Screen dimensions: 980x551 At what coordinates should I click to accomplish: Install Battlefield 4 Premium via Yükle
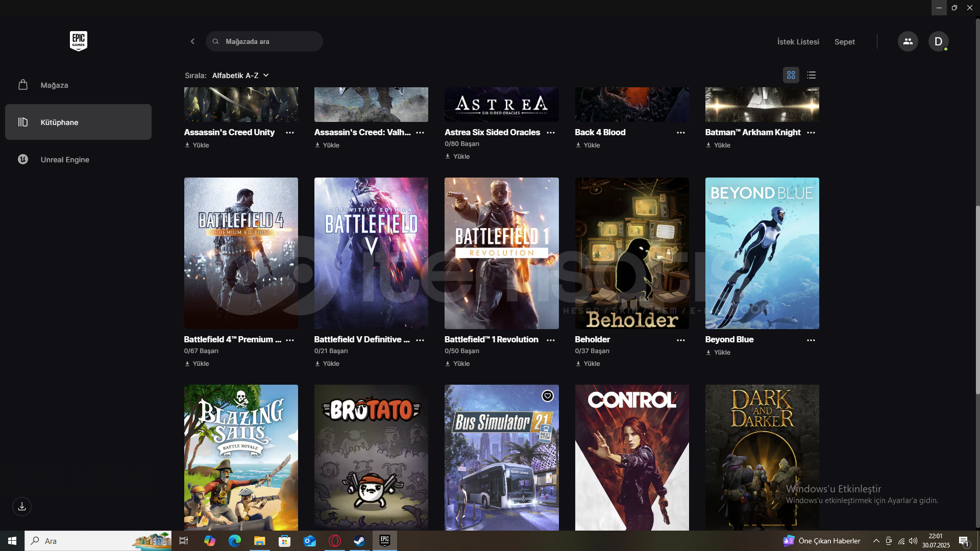coord(197,364)
